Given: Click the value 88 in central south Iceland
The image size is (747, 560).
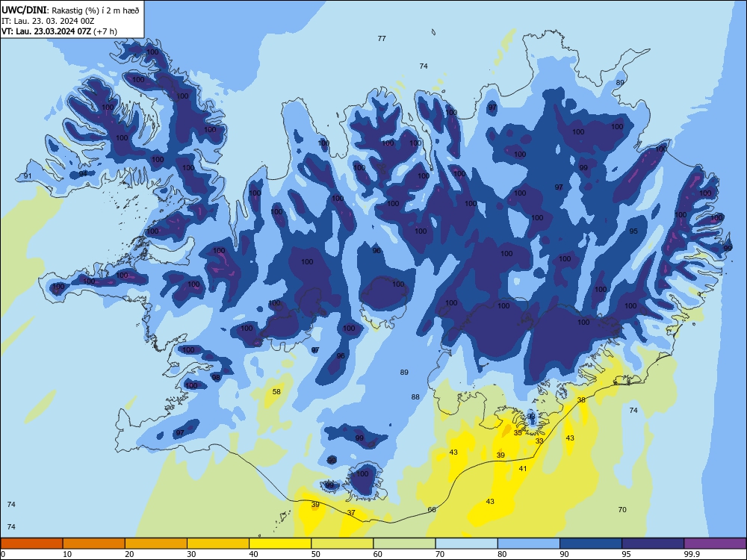Looking at the screenshot, I should (415, 396).
